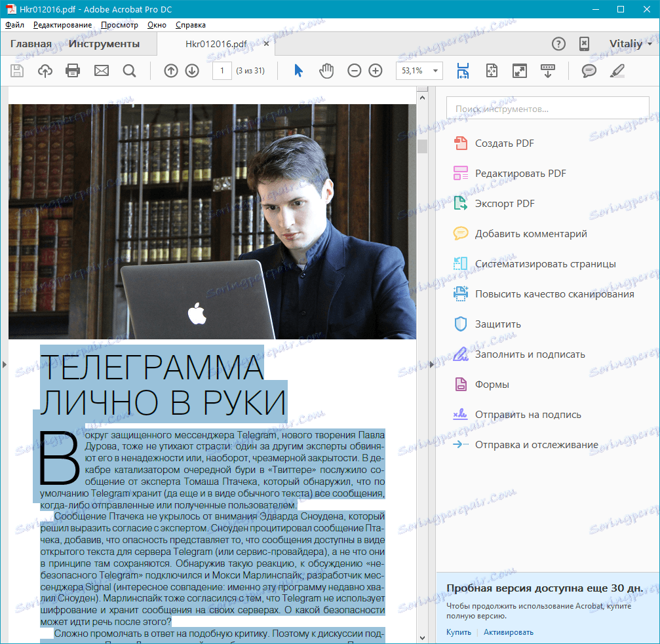
Task: Switch to full screen mode icon
Action: (x=520, y=71)
